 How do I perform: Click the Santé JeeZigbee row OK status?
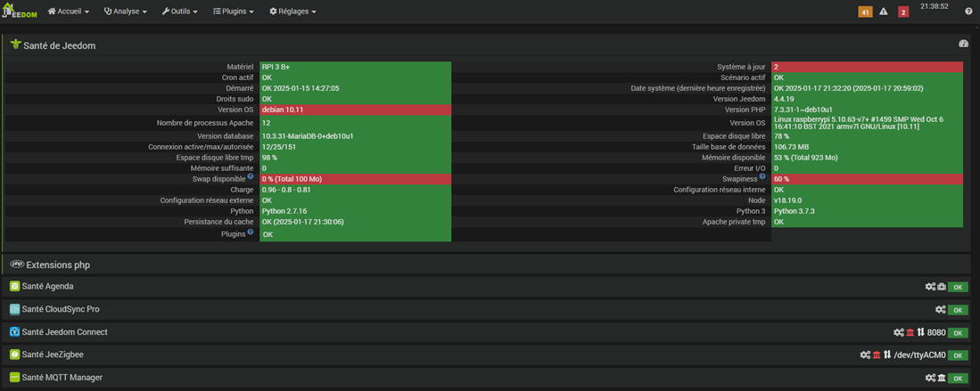tap(958, 355)
